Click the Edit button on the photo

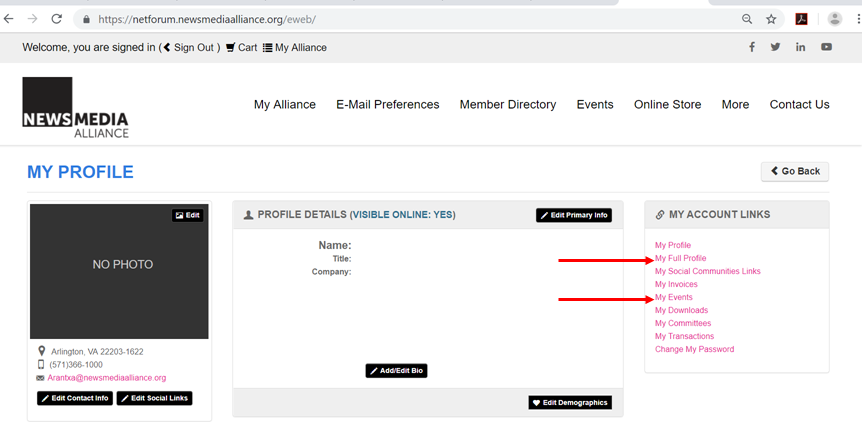point(187,215)
